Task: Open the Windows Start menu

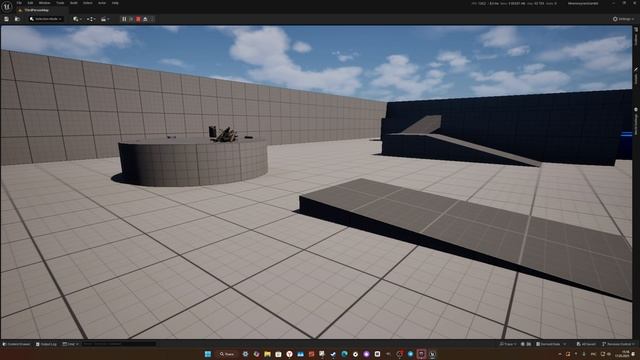Action: [x=208, y=354]
